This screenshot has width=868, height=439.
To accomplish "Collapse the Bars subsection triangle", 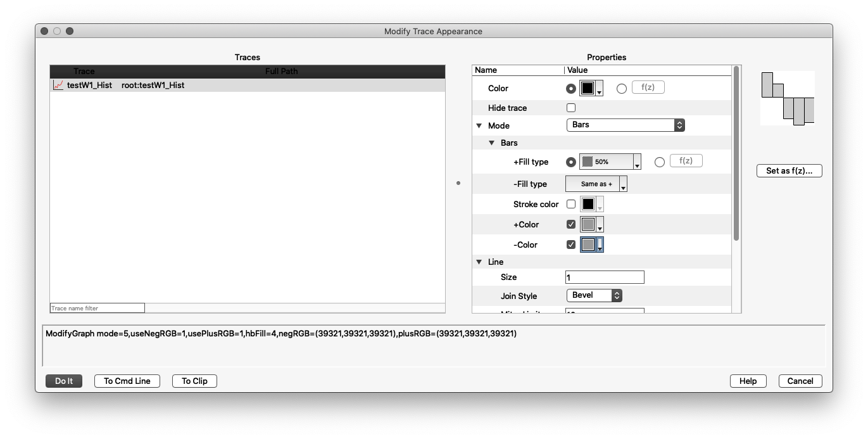I will tap(492, 143).
